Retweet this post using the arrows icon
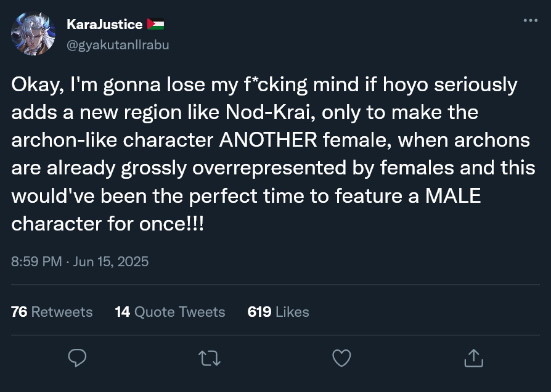The image size is (551, 392). pos(210,357)
